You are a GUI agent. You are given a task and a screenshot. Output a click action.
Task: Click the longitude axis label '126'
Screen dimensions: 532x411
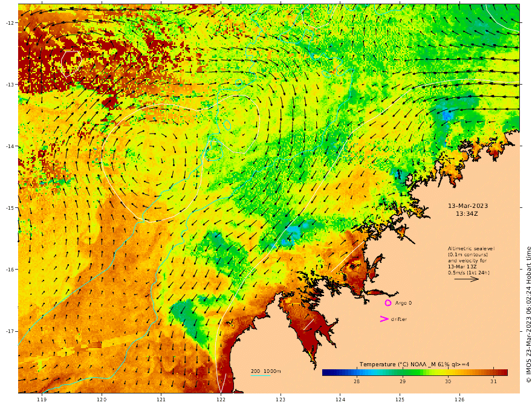coord(459,400)
